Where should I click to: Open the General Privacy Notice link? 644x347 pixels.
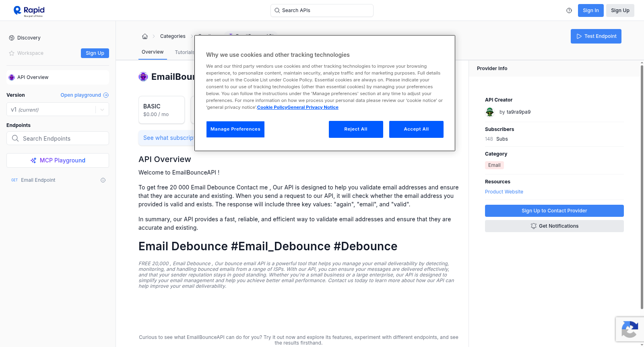(x=313, y=107)
